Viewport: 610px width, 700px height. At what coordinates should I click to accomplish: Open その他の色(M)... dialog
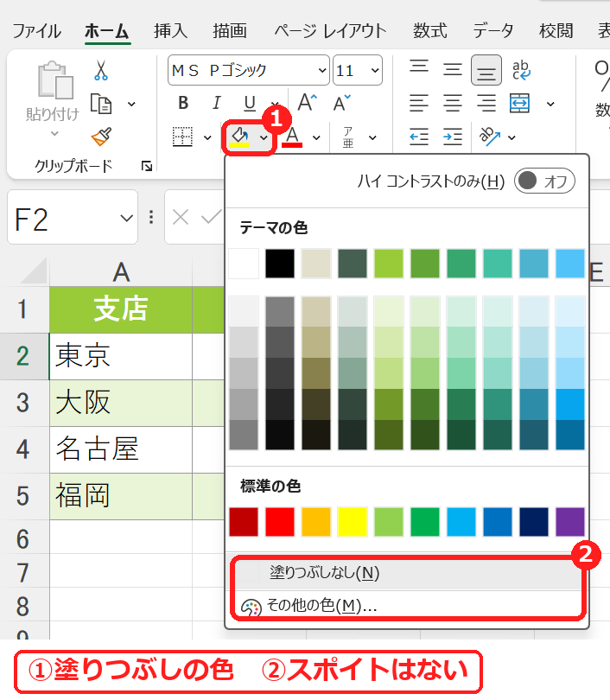pos(408,605)
